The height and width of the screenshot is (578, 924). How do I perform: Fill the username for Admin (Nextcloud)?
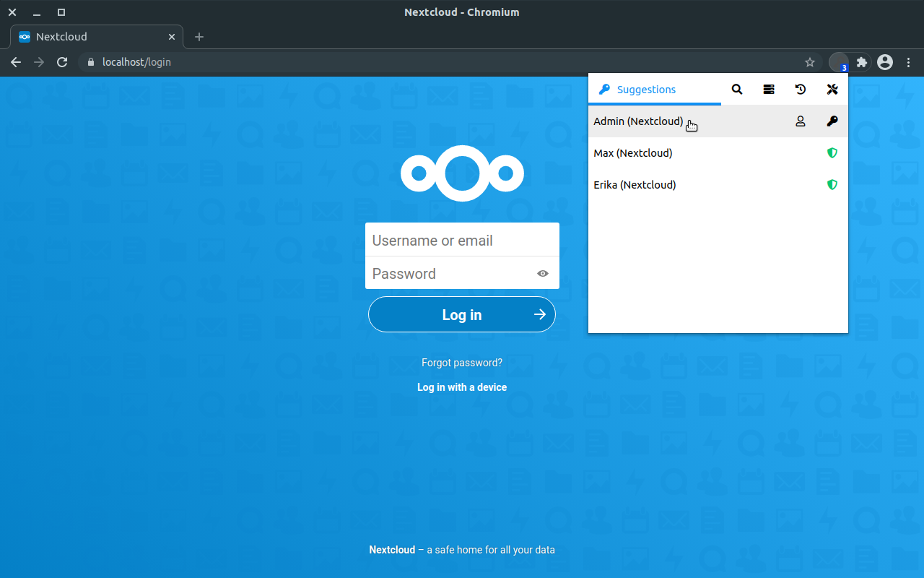800,121
